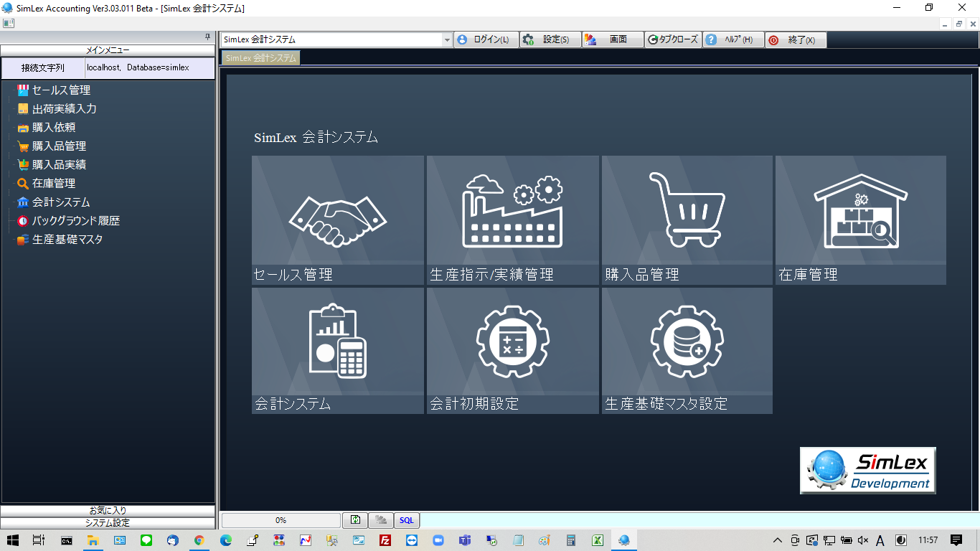Open the LINE app from the taskbar

point(146,540)
